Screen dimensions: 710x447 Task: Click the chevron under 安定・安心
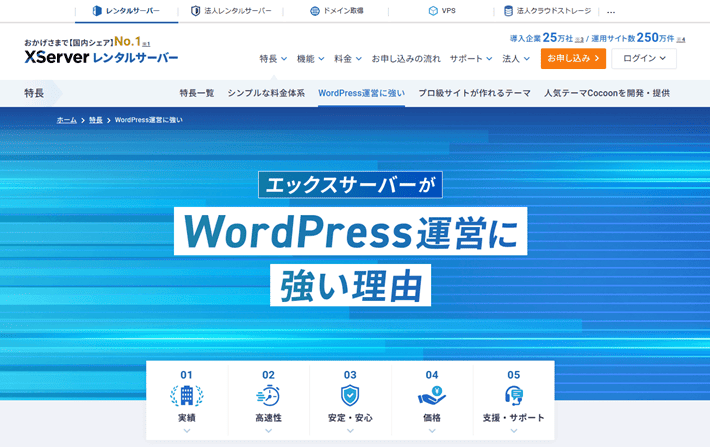tap(350, 431)
